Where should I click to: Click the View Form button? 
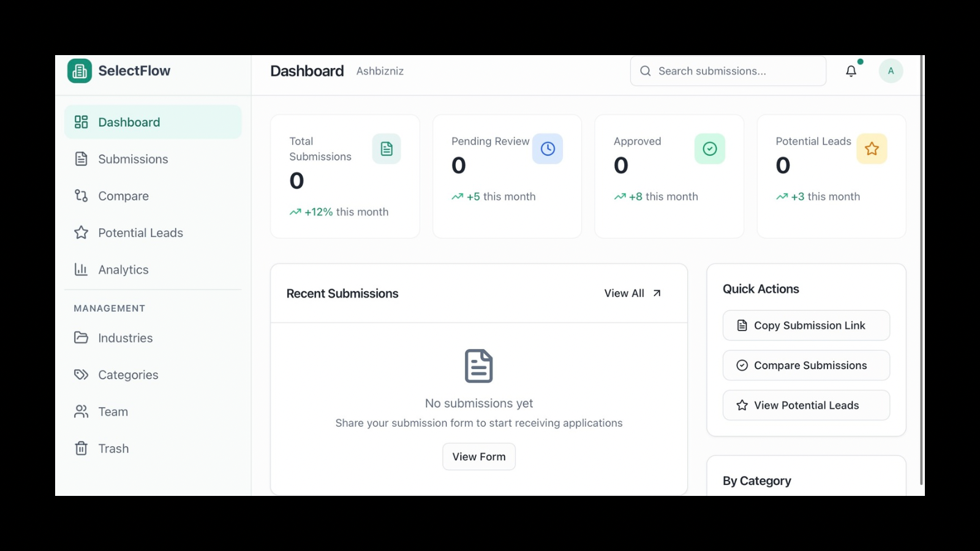479,456
